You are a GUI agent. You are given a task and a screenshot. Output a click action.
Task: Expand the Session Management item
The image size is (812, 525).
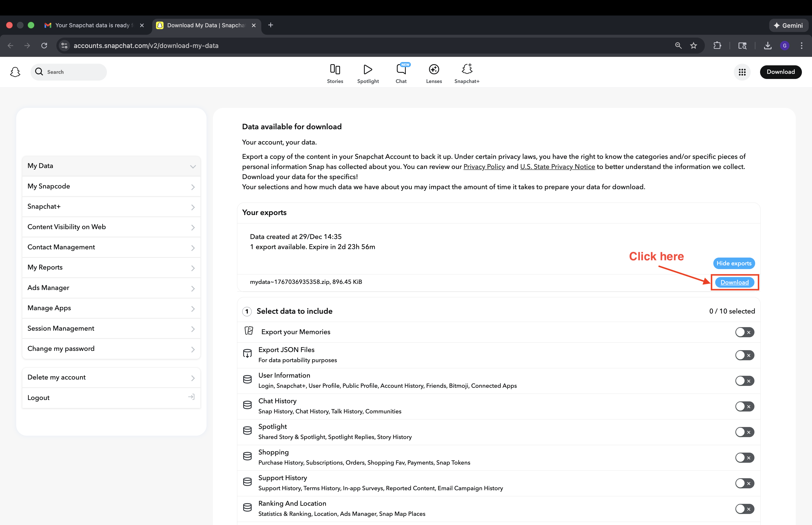pyautogui.click(x=111, y=328)
